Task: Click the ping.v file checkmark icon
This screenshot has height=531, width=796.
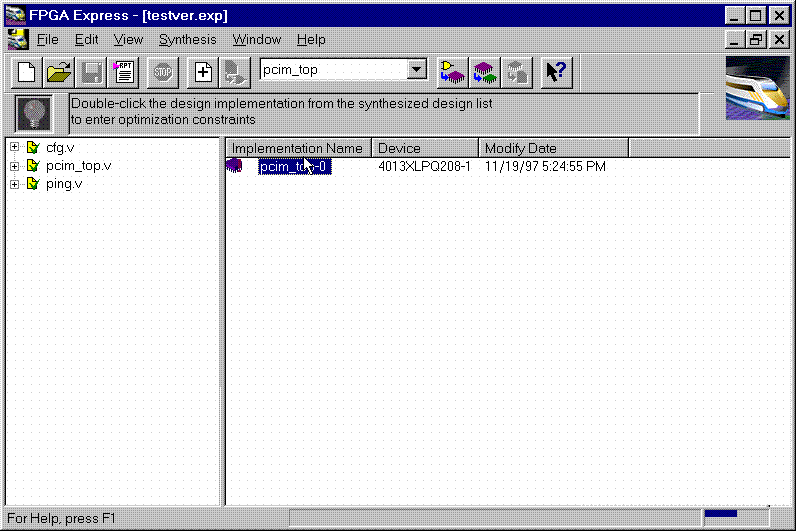Action: (x=33, y=184)
